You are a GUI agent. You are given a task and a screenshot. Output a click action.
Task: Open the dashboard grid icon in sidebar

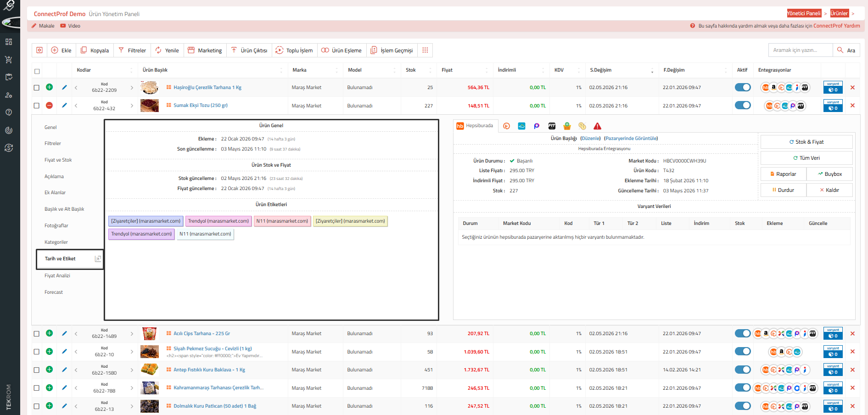tap(9, 42)
